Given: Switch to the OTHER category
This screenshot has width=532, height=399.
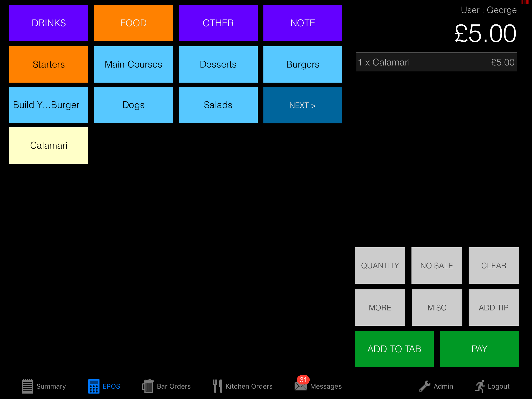Looking at the screenshot, I should [x=218, y=23].
